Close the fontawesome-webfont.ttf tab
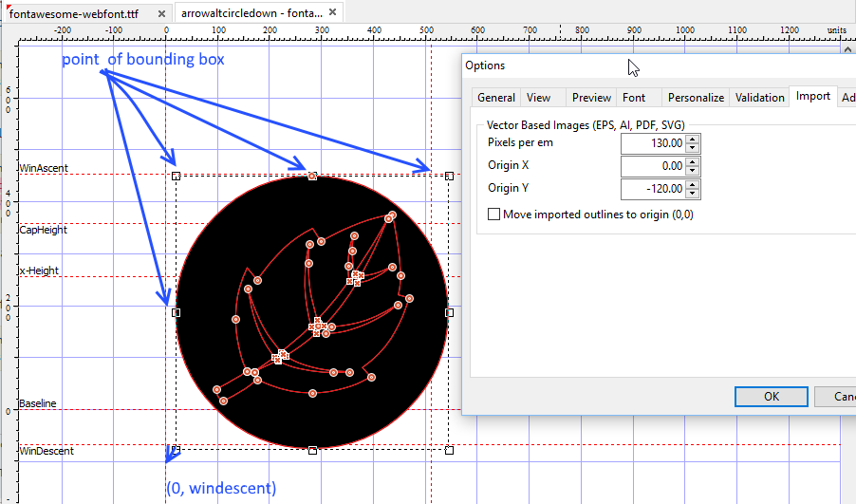 pyautogui.click(x=161, y=13)
